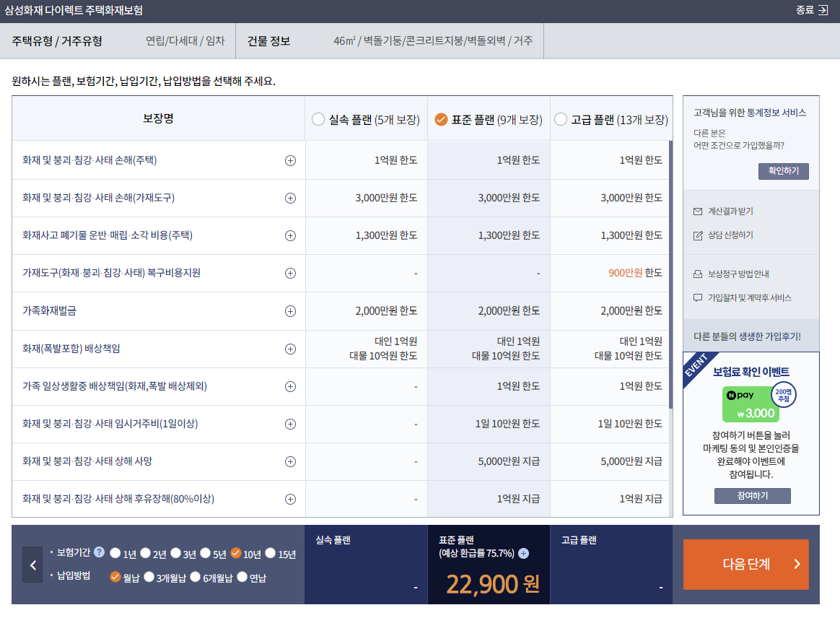
Task: Expand details for 화재 및 붕괴·침강·사태 손해(주택)
Action: pos(290,161)
